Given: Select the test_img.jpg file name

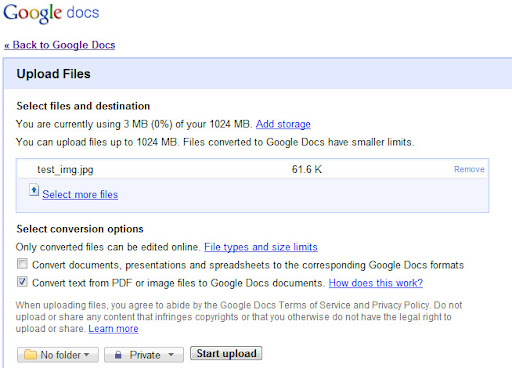Looking at the screenshot, I should (x=65, y=170).
